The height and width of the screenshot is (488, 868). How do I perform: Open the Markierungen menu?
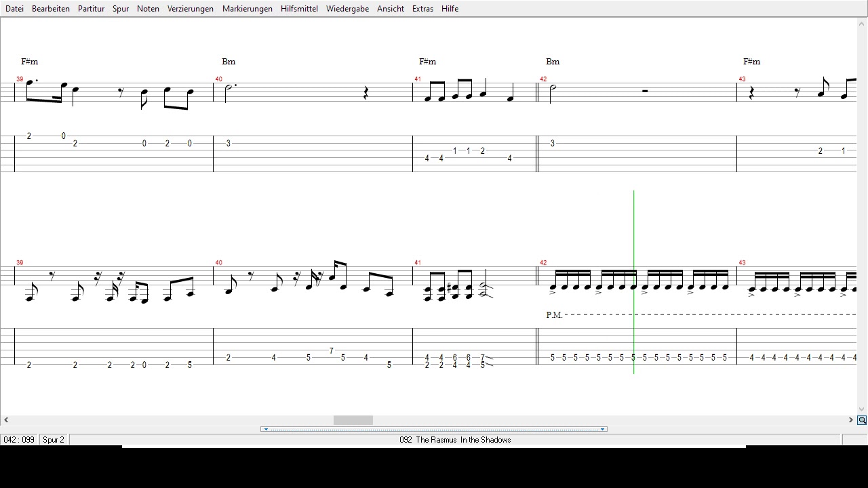click(x=248, y=9)
